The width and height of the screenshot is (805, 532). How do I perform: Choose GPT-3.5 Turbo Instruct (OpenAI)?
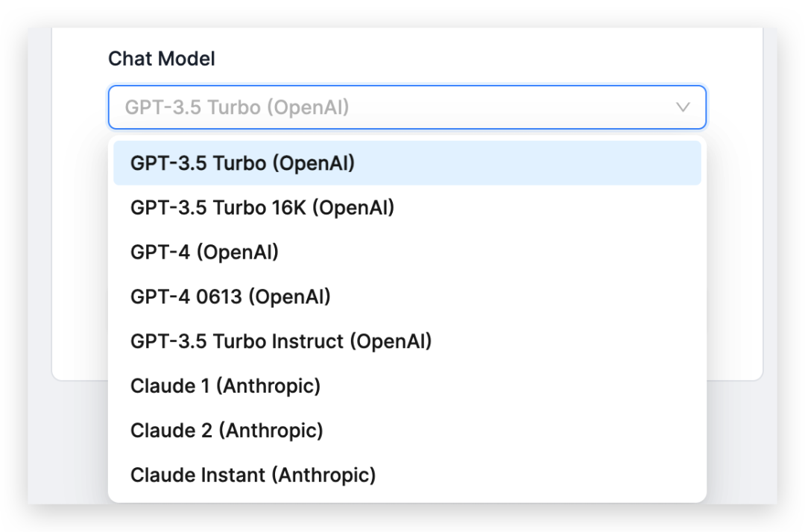pos(407,342)
